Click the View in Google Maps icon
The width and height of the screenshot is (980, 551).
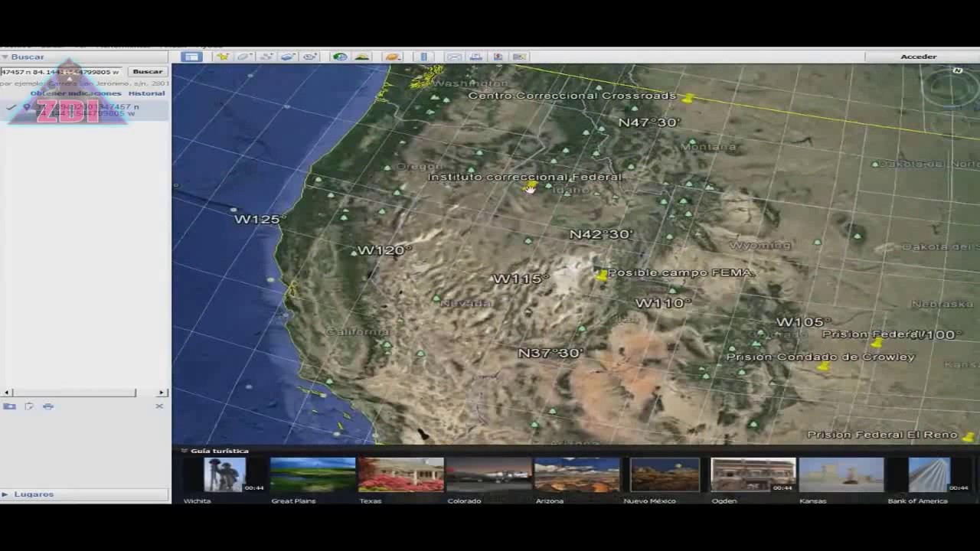click(520, 57)
